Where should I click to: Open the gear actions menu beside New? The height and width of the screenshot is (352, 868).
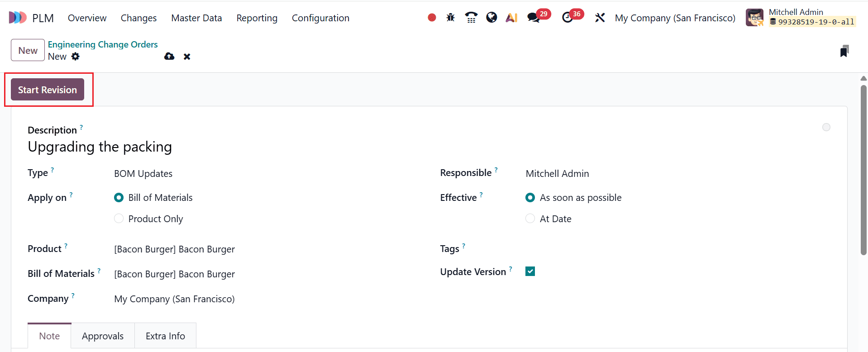pos(76,56)
